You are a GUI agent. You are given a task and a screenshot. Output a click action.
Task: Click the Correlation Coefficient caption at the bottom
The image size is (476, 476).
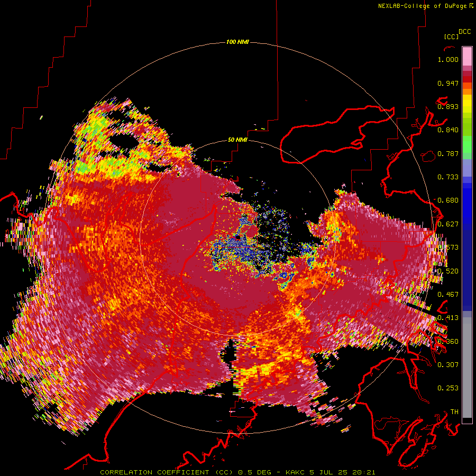tap(237, 472)
